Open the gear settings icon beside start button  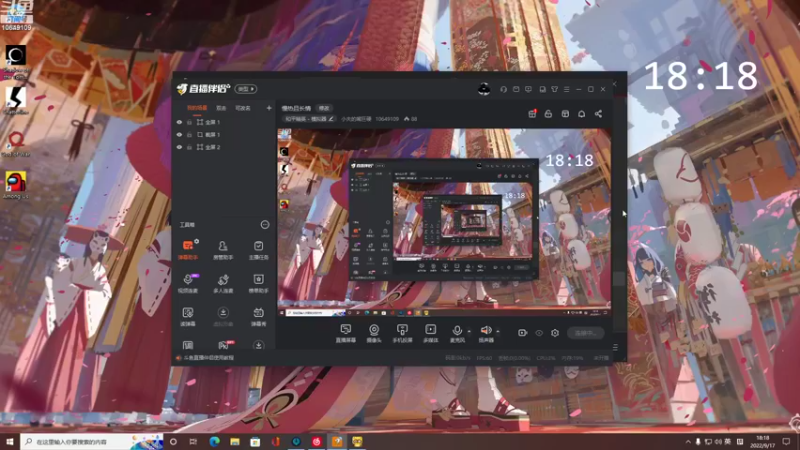coord(555,333)
